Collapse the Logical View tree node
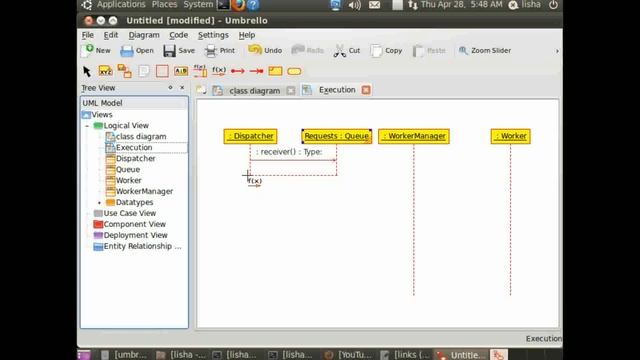The height and width of the screenshot is (360, 640). pyautogui.click(x=87, y=126)
